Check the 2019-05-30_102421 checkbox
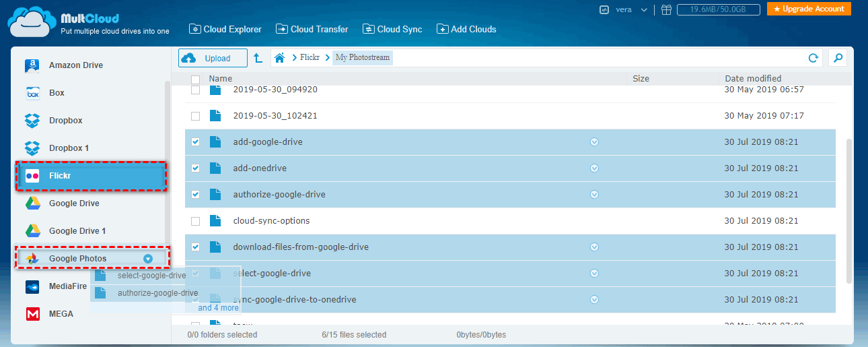This screenshot has width=868, height=347. 196,116
